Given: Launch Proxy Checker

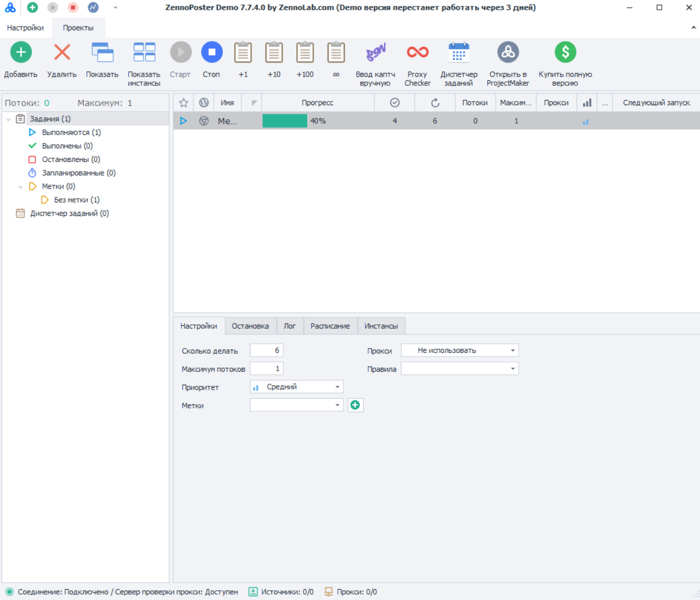Looking at the screenshot, I should point(418,52).
